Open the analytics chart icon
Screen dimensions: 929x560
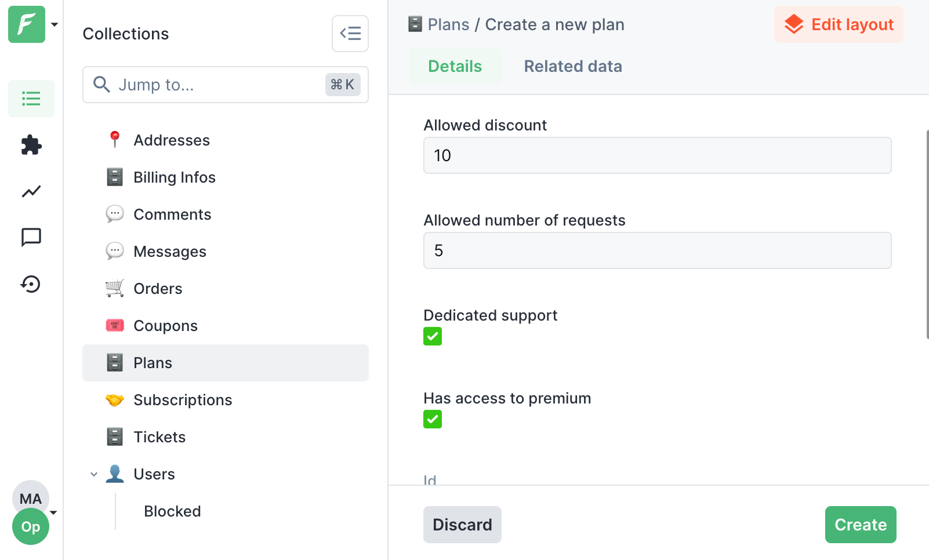click(x=31, y=191)
